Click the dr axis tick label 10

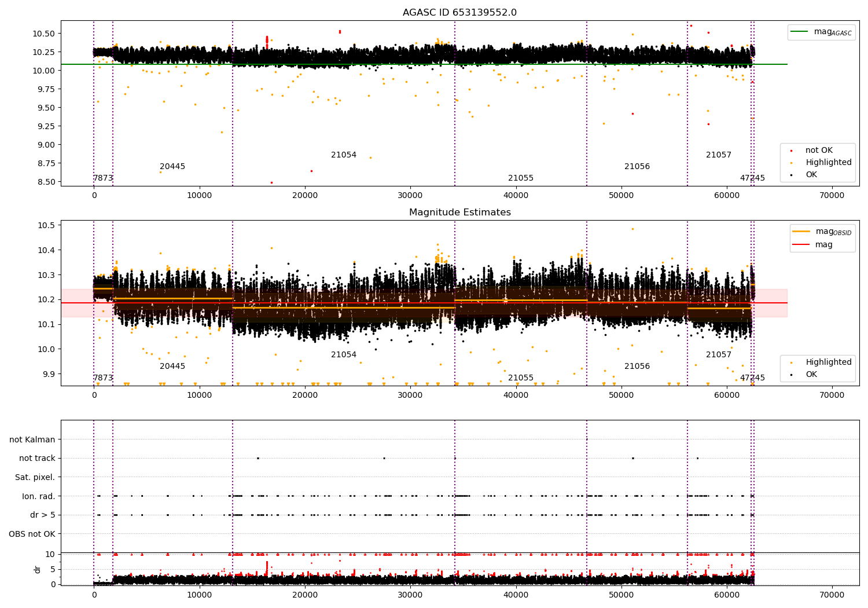(51, 554)
